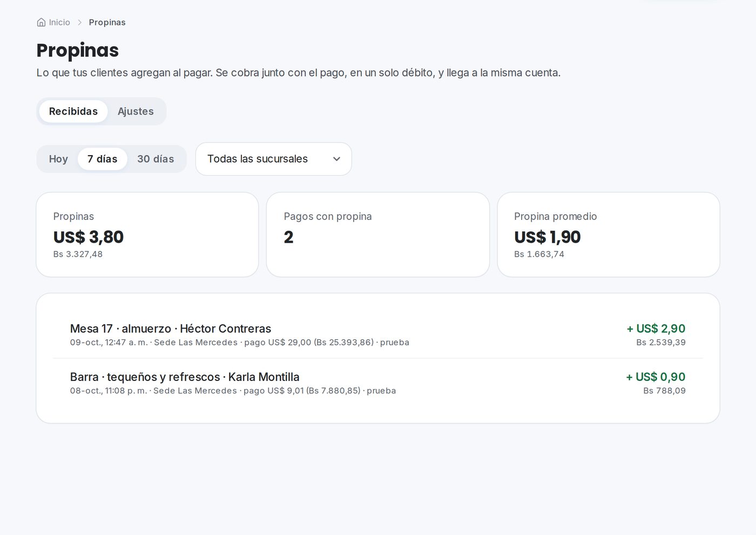The image size is (756, 535).
Task: Click the Bs 3.327,48 amount
Action: pos(78,254)
